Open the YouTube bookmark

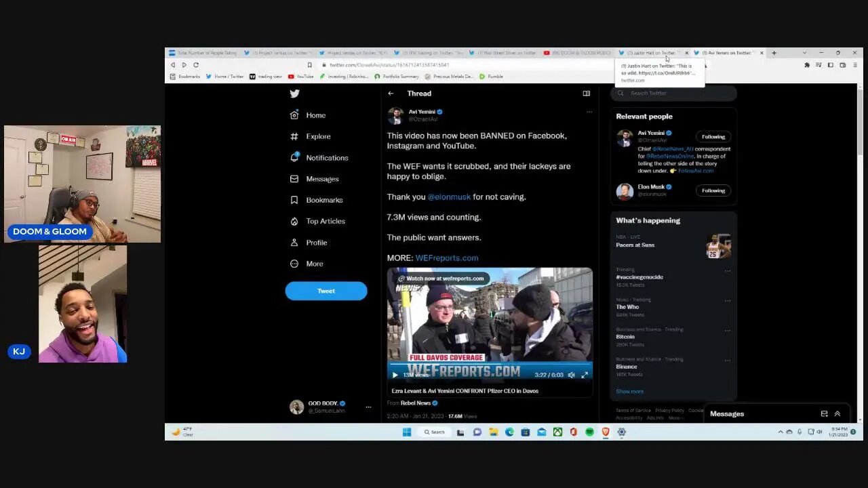[x=301, y=77]
